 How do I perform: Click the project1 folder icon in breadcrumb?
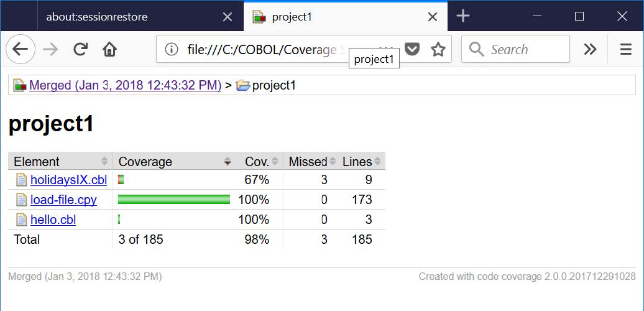pyautogui.click(x=242, y=85)
